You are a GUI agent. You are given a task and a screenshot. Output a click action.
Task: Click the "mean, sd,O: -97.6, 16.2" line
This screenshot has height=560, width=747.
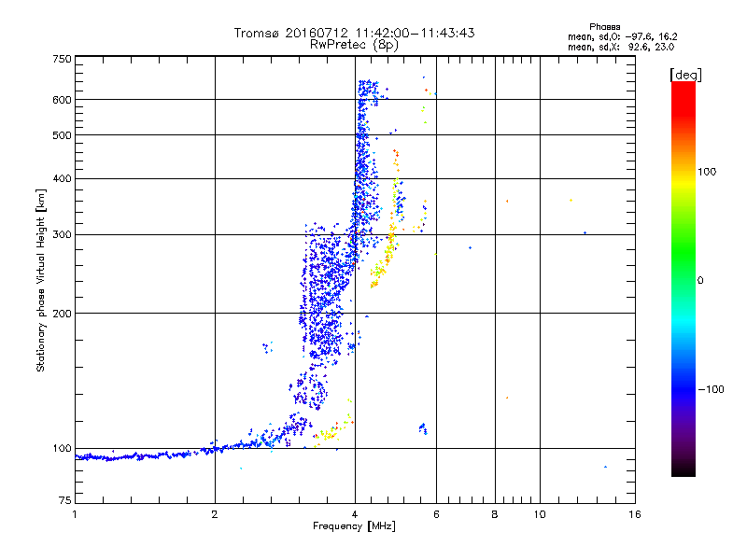[622, 36]
